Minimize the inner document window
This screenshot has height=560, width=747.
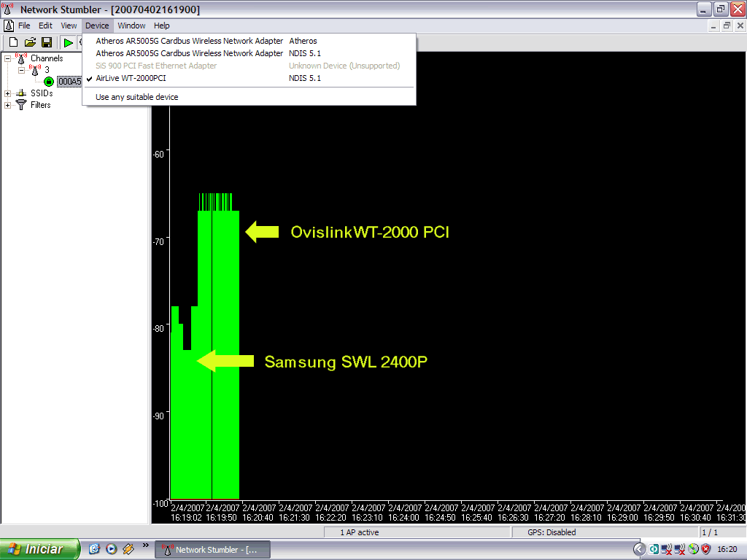pyautogui.click(x=713, y=26)
